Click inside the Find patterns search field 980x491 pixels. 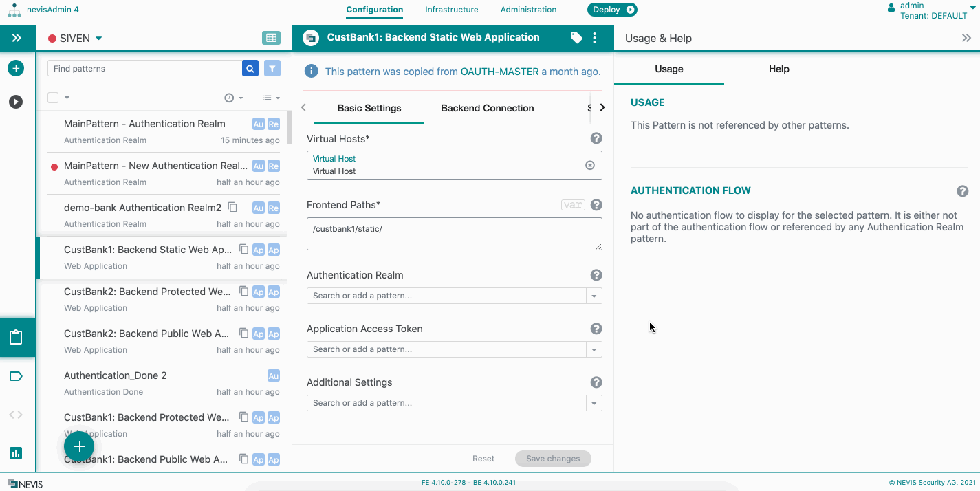tap(144, 69)
